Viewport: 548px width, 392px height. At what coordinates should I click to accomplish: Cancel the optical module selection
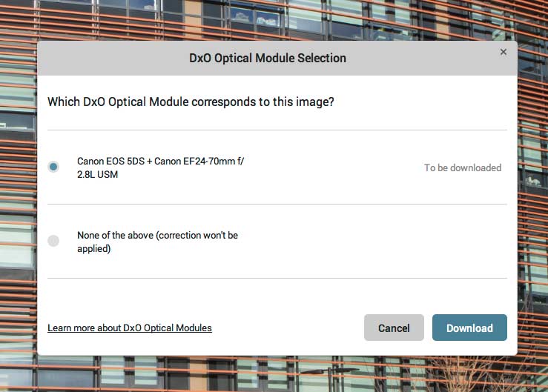click(394, 328)
